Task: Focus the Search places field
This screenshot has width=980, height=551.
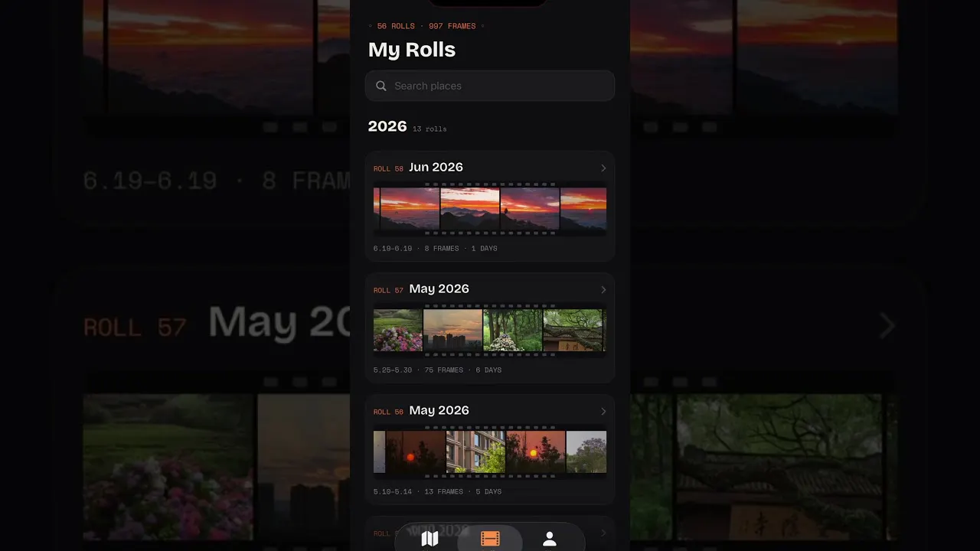Action: (x=490, y=86)
